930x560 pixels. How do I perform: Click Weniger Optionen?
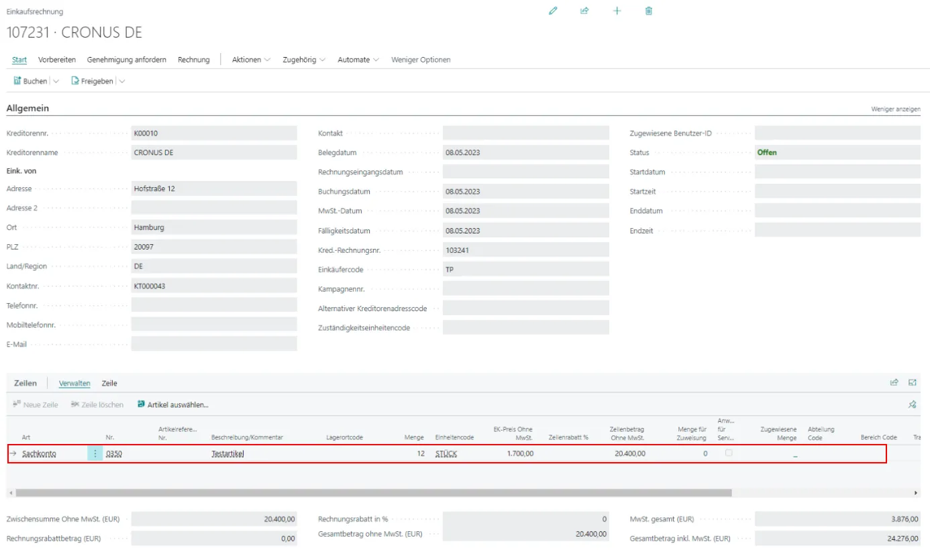pyautogui.click(x=421, y=60)
